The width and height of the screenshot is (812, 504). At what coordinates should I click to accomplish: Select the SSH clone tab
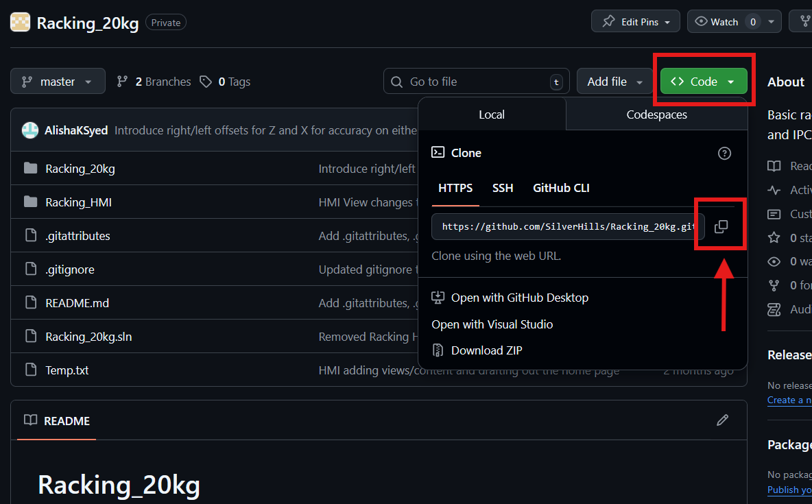[x=502, y=188]
